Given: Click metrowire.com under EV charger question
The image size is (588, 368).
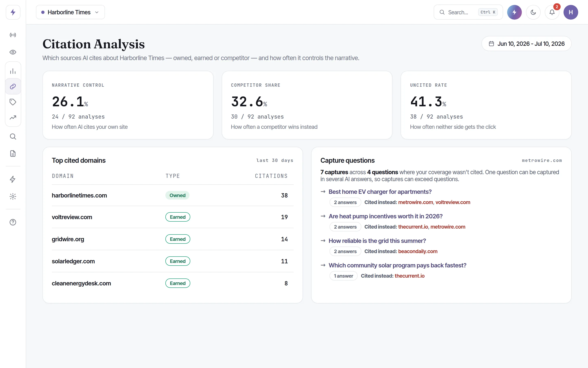Looking at the screenshot, I should click(x=415, y=202).
